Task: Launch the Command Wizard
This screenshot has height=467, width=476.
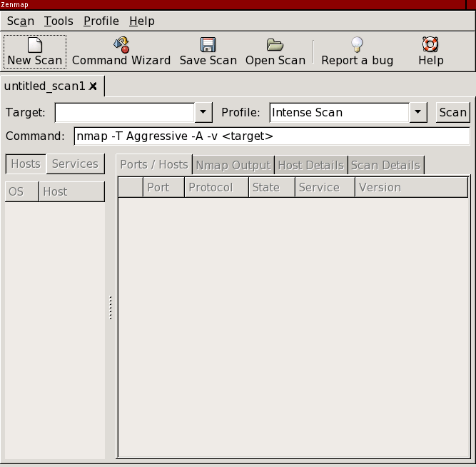Action: (121, 51)
